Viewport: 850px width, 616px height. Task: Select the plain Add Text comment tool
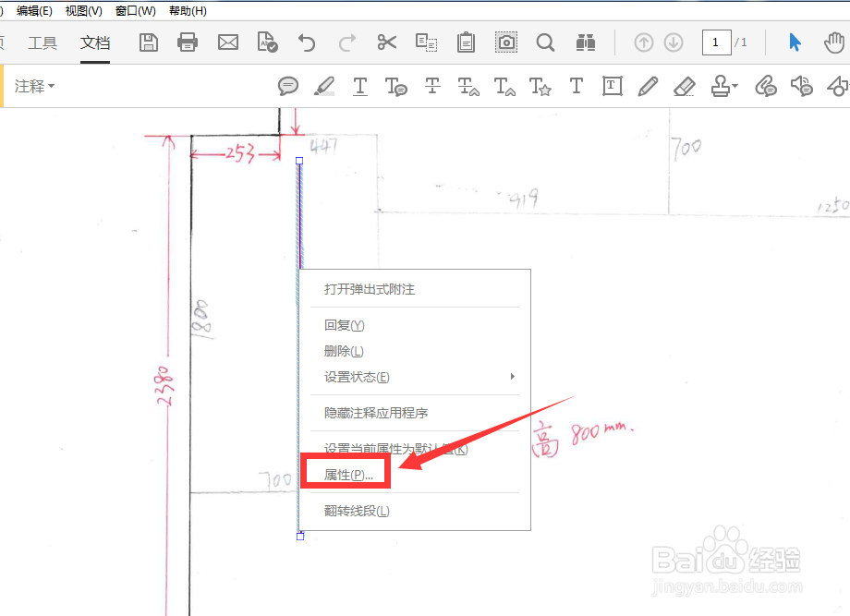pyautogui.click(x=577, y=86)
